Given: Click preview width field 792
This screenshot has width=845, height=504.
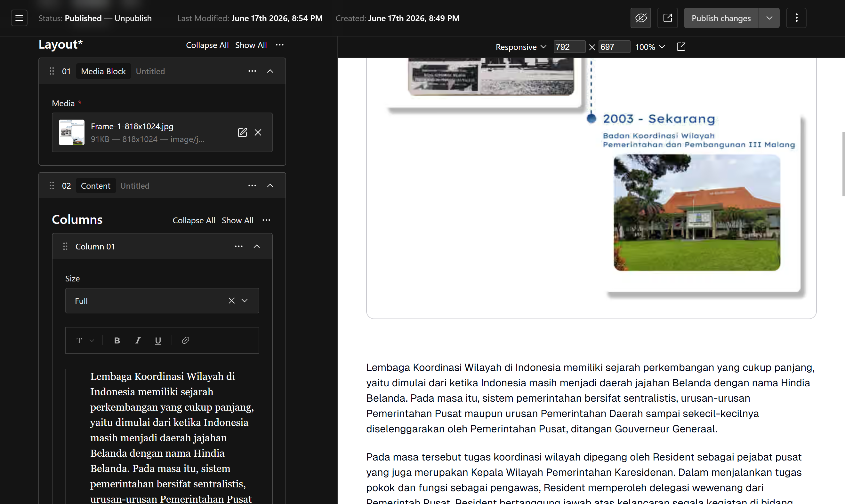Looking at the screenshot, I should pos(569,47).
